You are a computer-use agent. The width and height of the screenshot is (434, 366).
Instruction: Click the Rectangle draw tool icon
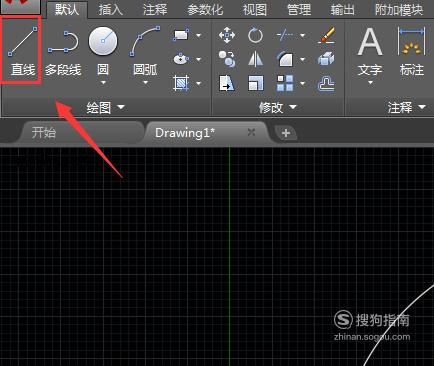click(x=181, y=35)
